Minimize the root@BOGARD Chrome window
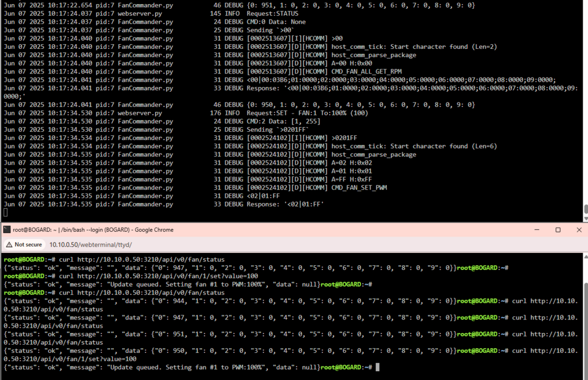 click(537, 229)
